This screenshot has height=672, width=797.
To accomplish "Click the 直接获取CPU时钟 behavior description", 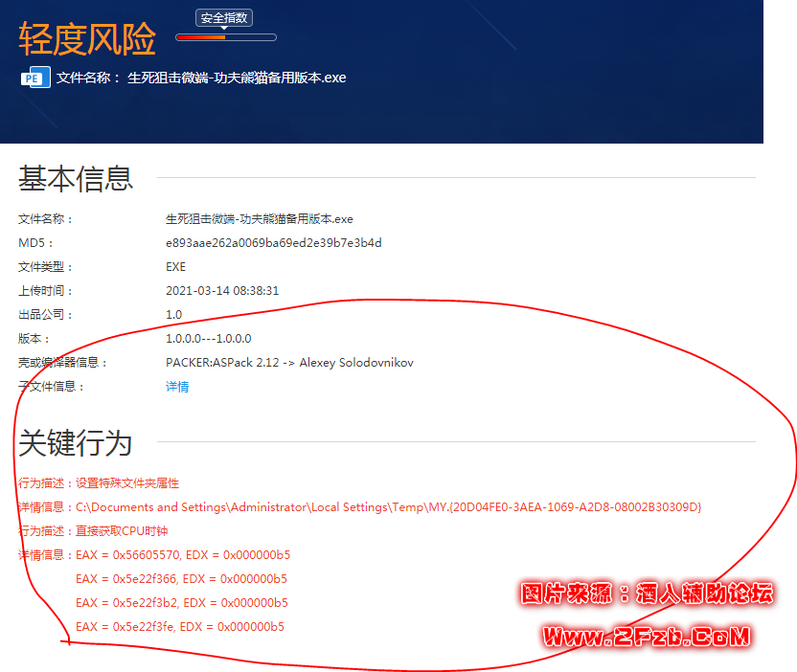I will coord(122,530).
